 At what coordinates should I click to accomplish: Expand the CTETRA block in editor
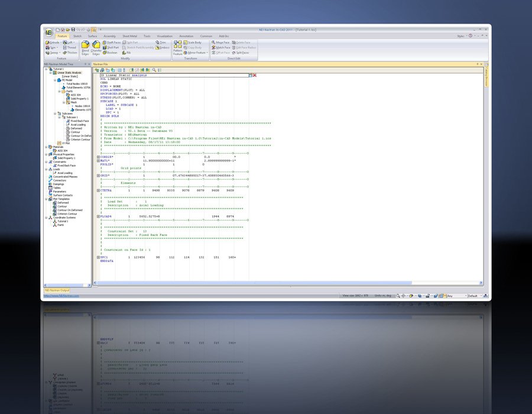(98, 190)
